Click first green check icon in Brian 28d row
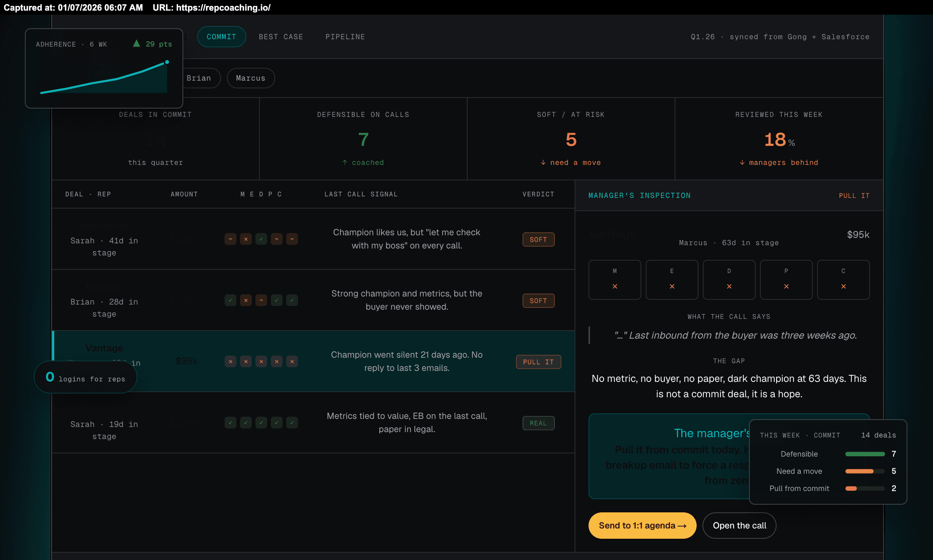Screen dimensions: 933x560 231,300
